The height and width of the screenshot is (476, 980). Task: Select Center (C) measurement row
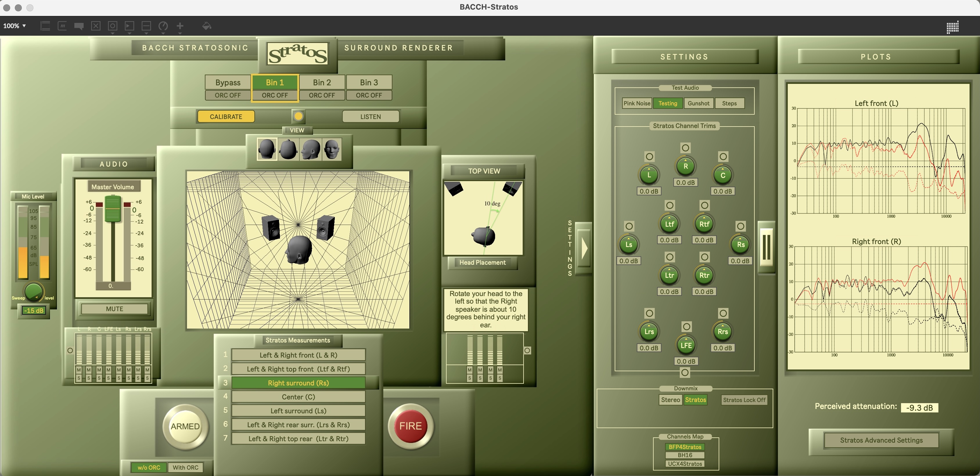click(298, 397)
